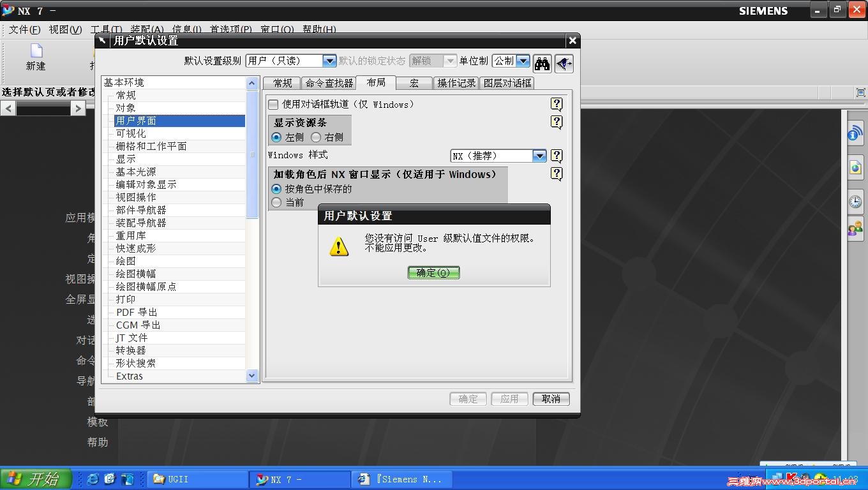
Task: Open help for 使用对话框轨道 option
Action: pos(557,104)
